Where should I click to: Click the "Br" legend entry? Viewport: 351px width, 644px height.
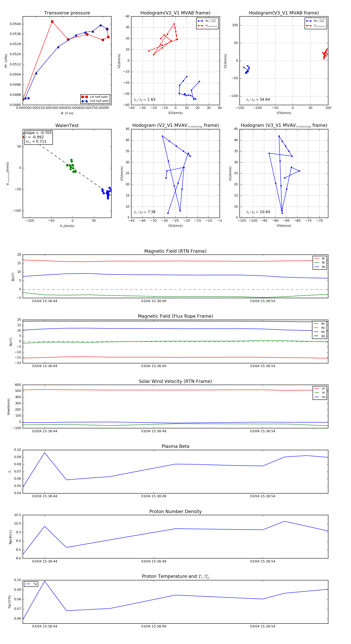coord(320,259)
